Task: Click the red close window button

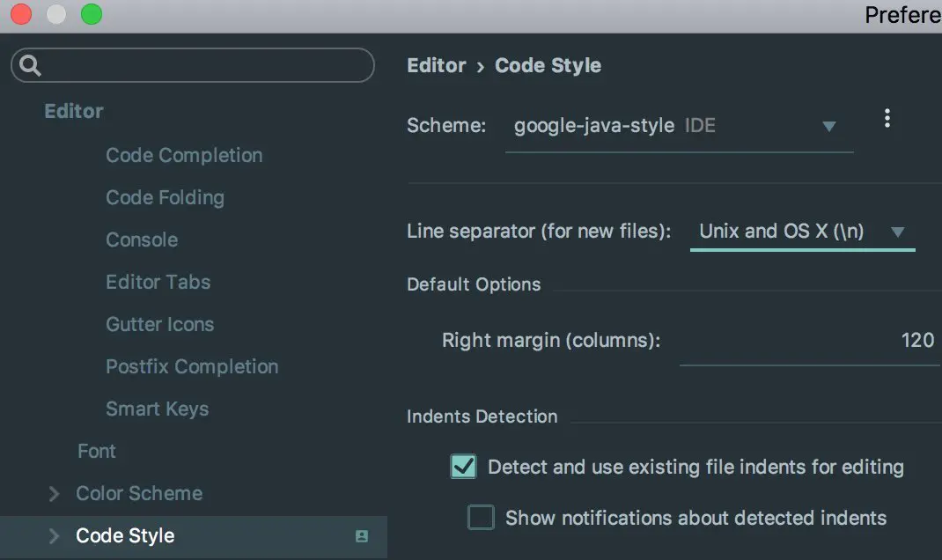Action: click(21, 15)
